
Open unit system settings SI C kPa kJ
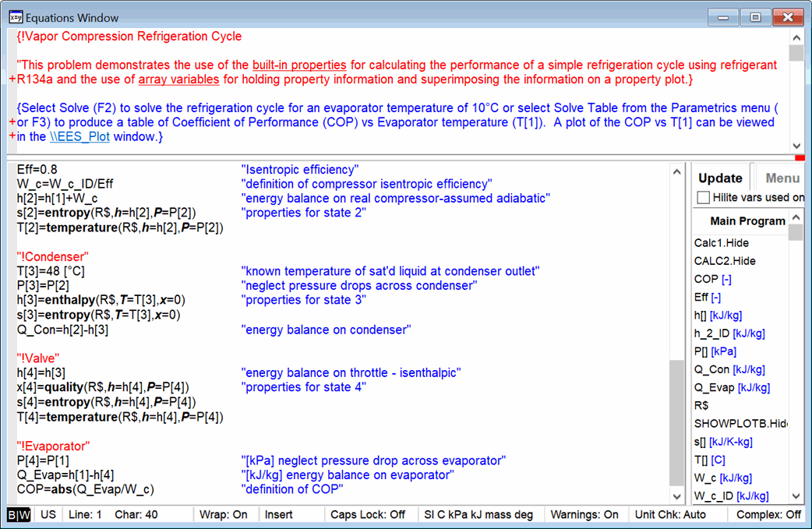pos(478,514)
